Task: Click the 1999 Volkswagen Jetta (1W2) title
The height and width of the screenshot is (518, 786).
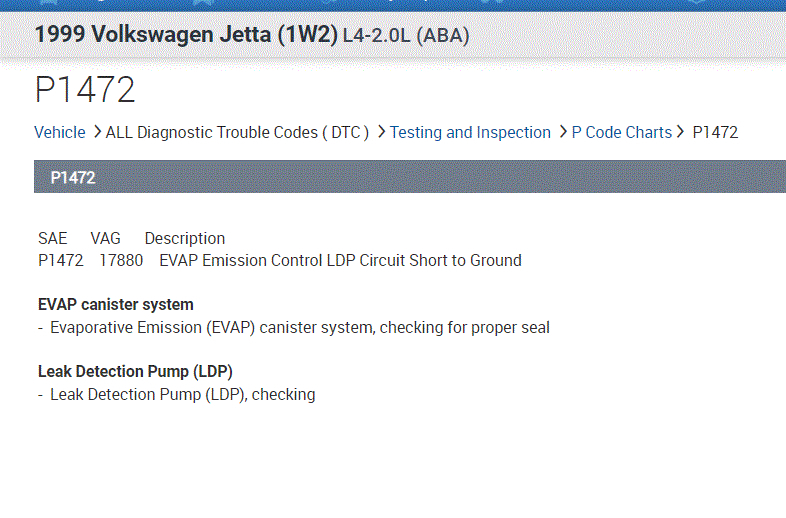Action: pyautogui.click(x=185, y=35)
